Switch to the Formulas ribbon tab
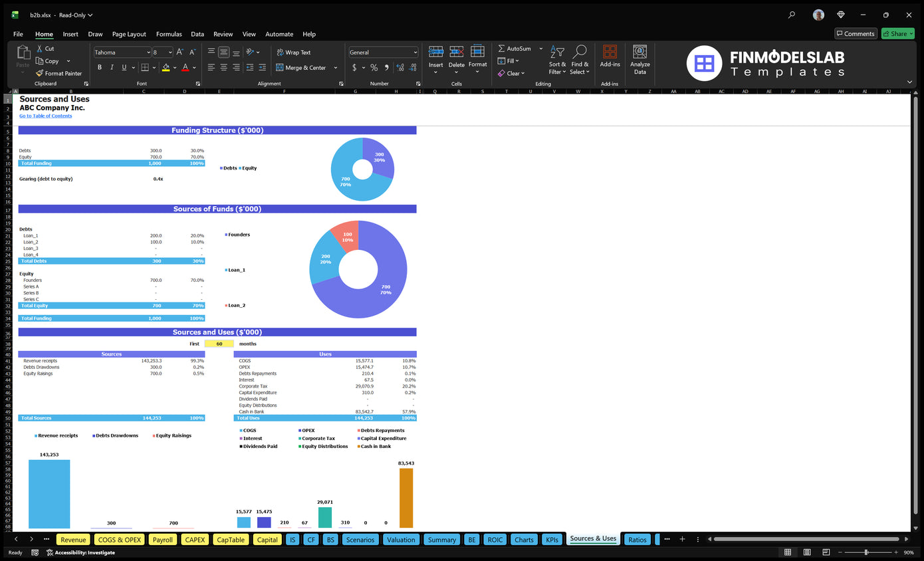This screenshot has height=561, width=924. [x=169, y=34]
